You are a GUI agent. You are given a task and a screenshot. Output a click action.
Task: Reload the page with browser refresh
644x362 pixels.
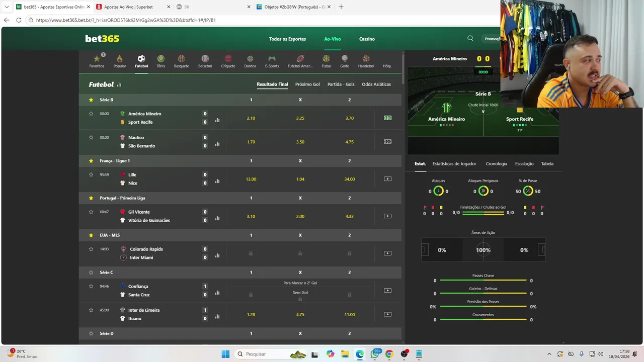(19, 20)
